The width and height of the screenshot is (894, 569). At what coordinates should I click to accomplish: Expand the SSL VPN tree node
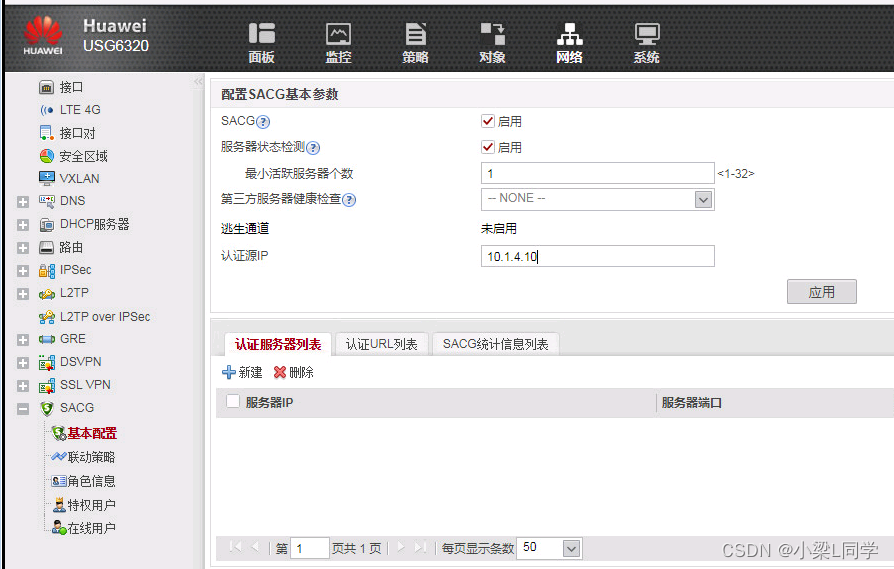pyautogui.click(x=23, y=386)
